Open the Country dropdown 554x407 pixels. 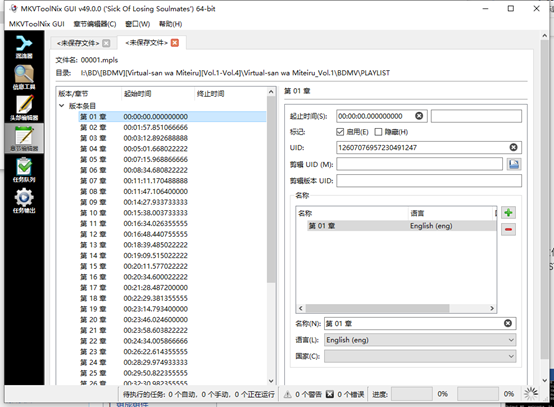(420, 356)
